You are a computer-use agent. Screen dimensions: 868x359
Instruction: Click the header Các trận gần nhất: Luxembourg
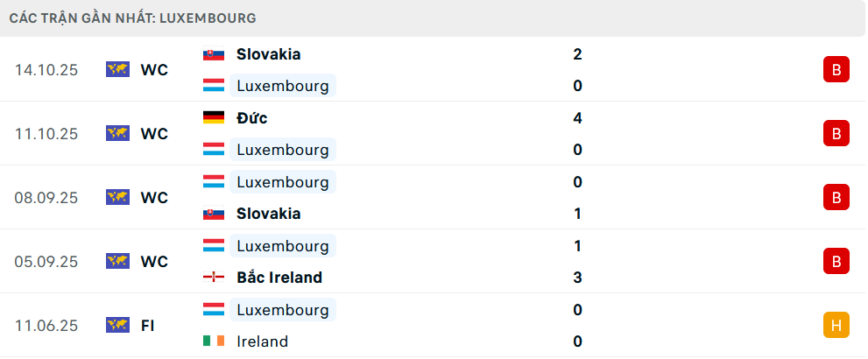(133, 18)
